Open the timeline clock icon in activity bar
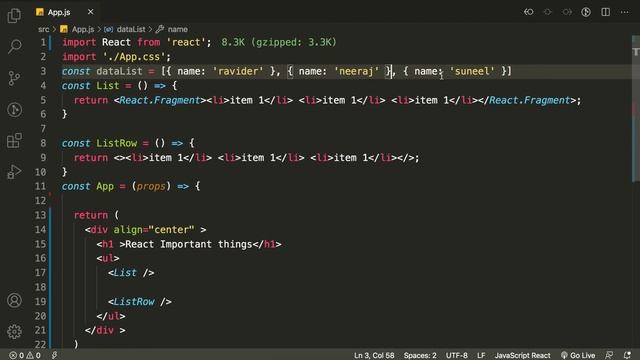The height and width of the screenshot is (360, 640). pos(14,109)
